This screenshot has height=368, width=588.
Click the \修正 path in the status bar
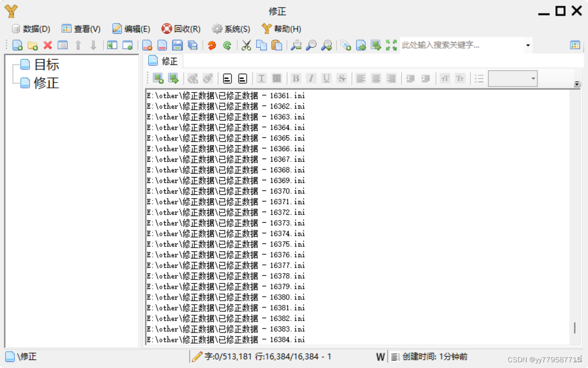[x=27, y=357]
